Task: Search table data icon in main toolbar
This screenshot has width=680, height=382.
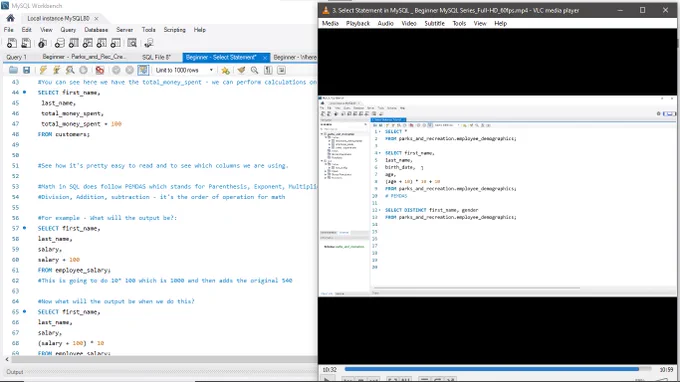Action: [x=132, y=43]
